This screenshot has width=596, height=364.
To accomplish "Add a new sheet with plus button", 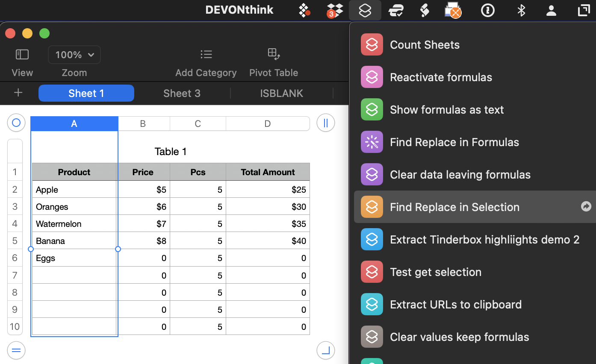I will pyautogui.click(x=18, y=93).
